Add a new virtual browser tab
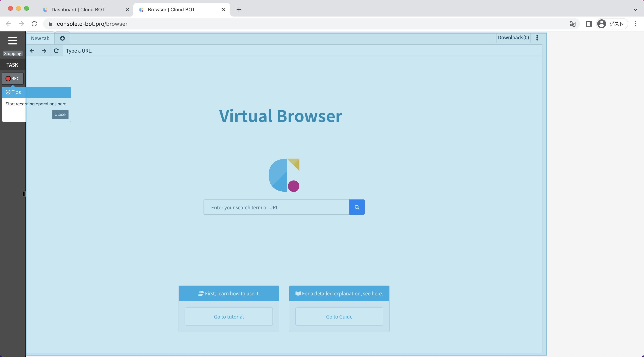644x357 pixels. pos(62,38)
